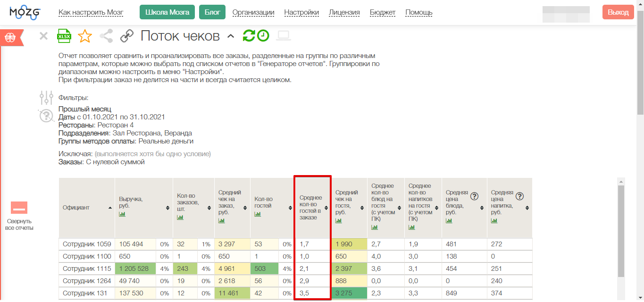Log out with the Выход button
Screen dimensions: 644x302
coord(618,13)
